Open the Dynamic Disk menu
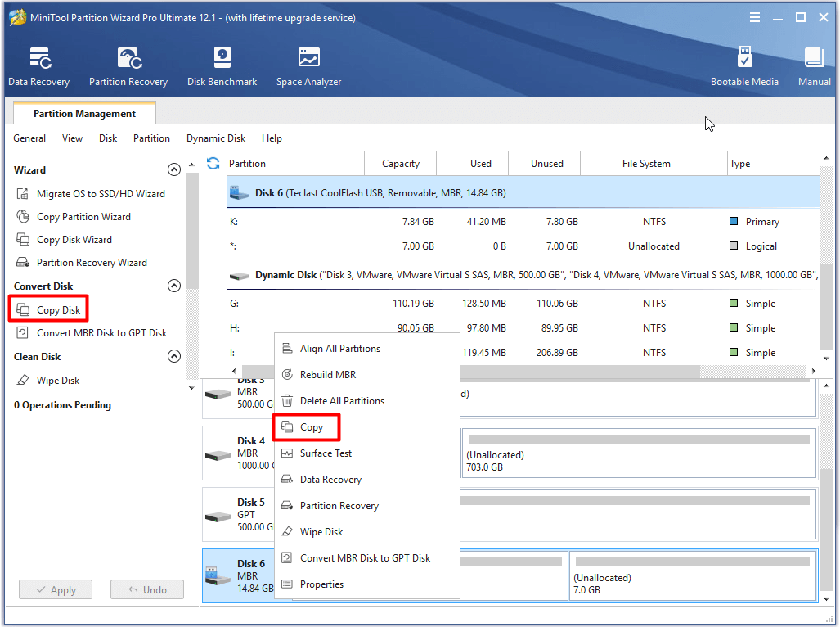Viewport: 840px width, 627px height. click(216, 138)
